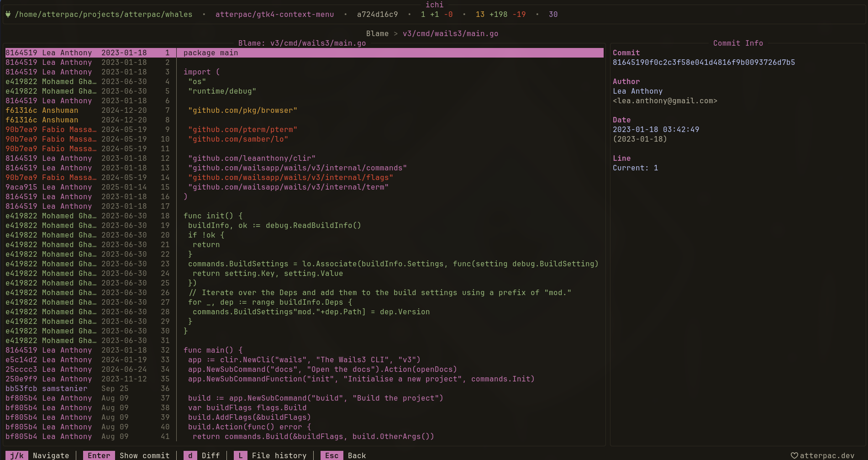Open the atterpac.dev link in footer

(x=827, y=455)
